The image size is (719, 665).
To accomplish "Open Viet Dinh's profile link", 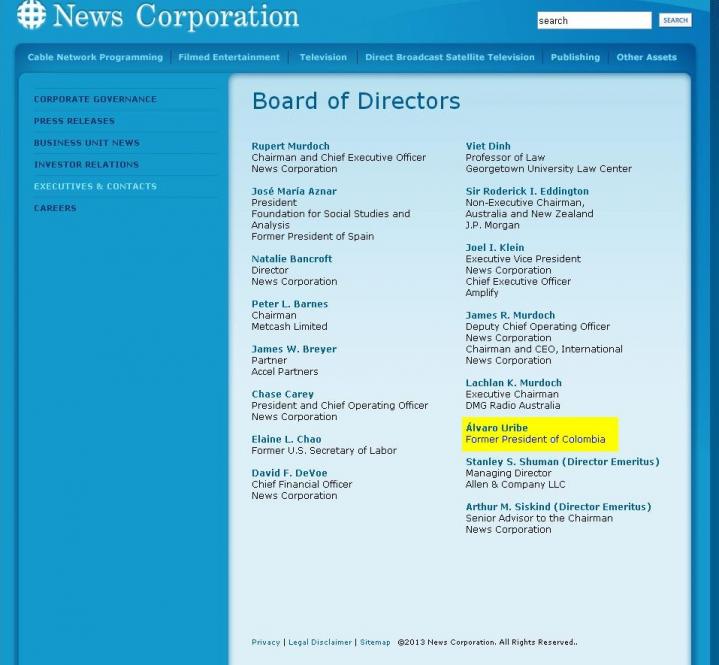I will coord(488,146).
